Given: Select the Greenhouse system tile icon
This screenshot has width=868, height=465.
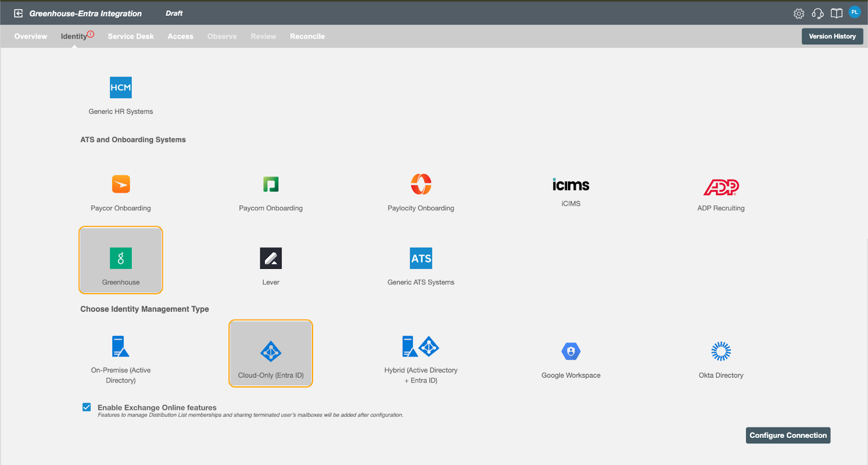Looking at the screenshot, I should pyautogui.click(x=120, y=258).
